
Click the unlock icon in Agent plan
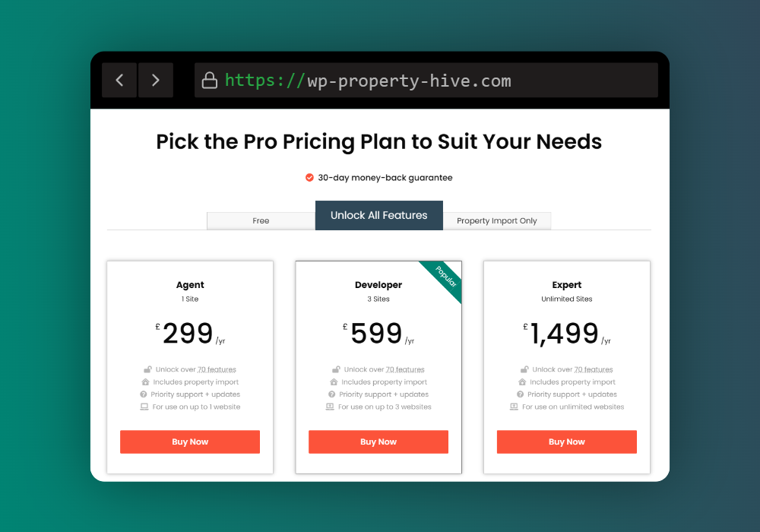tap(148, 369)
